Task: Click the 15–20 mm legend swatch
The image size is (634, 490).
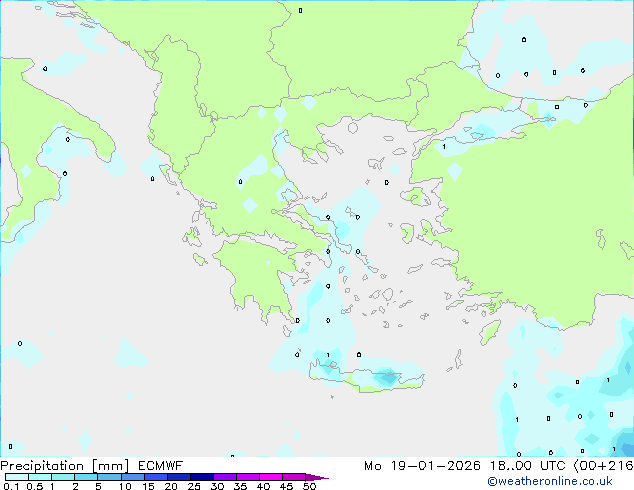Action: (x=156, y=477)
